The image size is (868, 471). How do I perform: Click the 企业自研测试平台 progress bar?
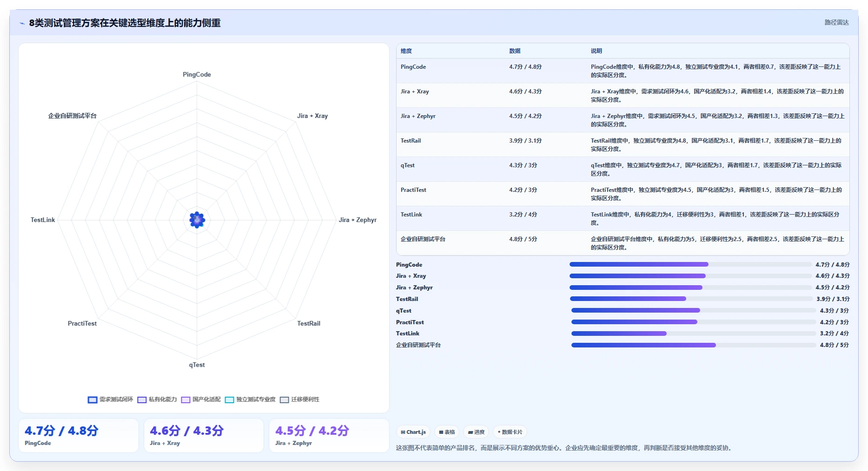pyautogui.click(x=693, y=345)
